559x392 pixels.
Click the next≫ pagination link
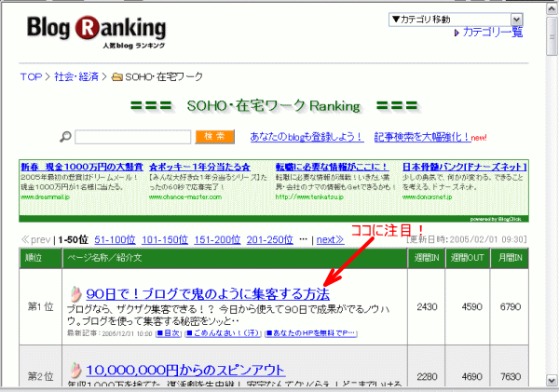point(330,240)
